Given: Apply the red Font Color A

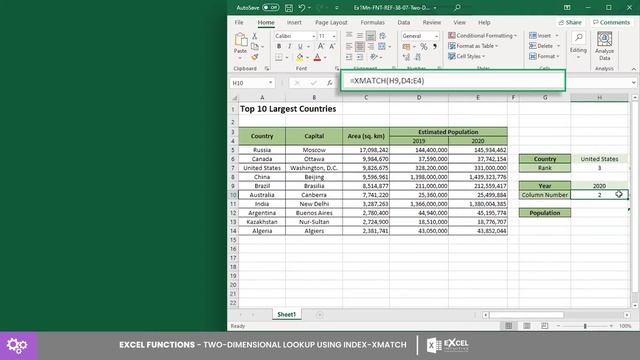Looking at the screenshot, I should coord(317,58).
